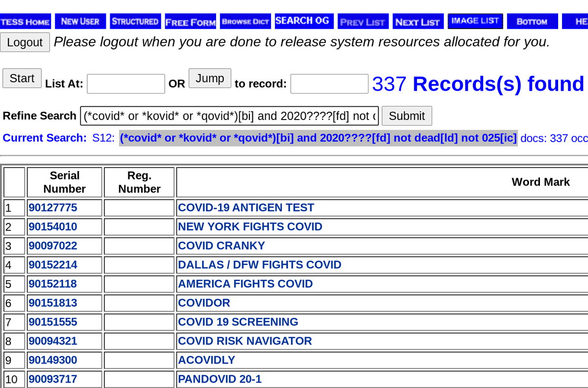This screenshot has width=588, height=388.
Task: Open the NEW YORK FIGHTS COVID record
Action: tap(250, 226)
